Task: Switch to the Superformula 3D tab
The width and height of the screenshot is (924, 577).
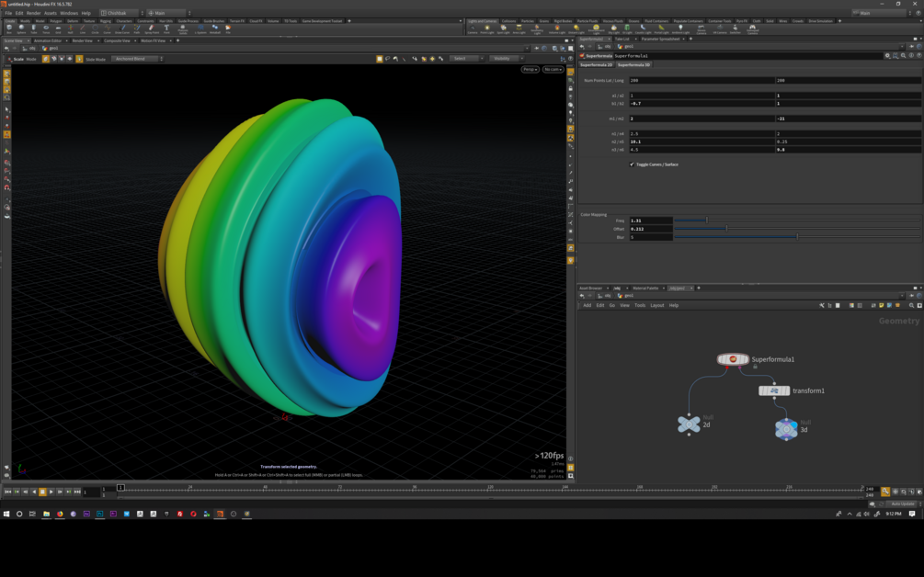Action: click(x=633, y=64)
